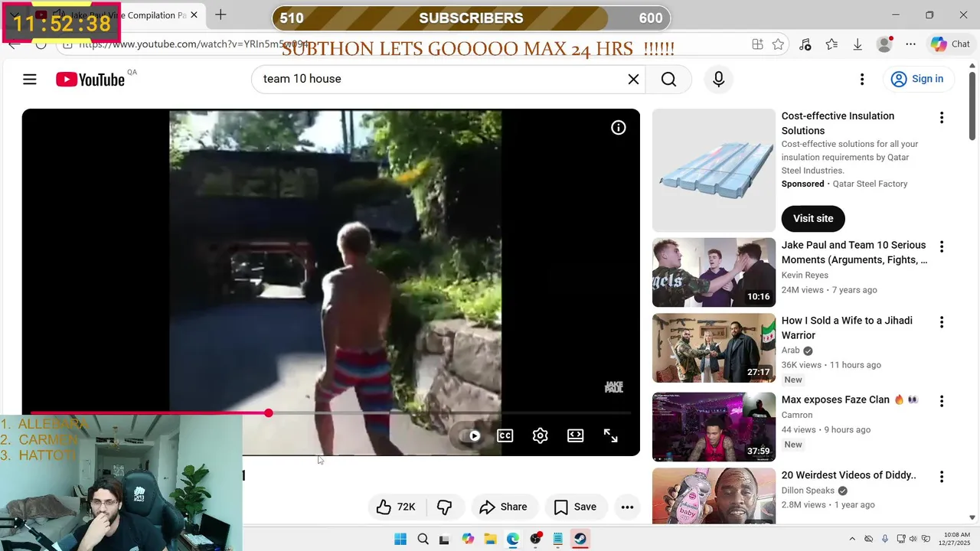
Task: Open Copilot from the taskbar
Action: pyautogui.click(x=468, y=539)
